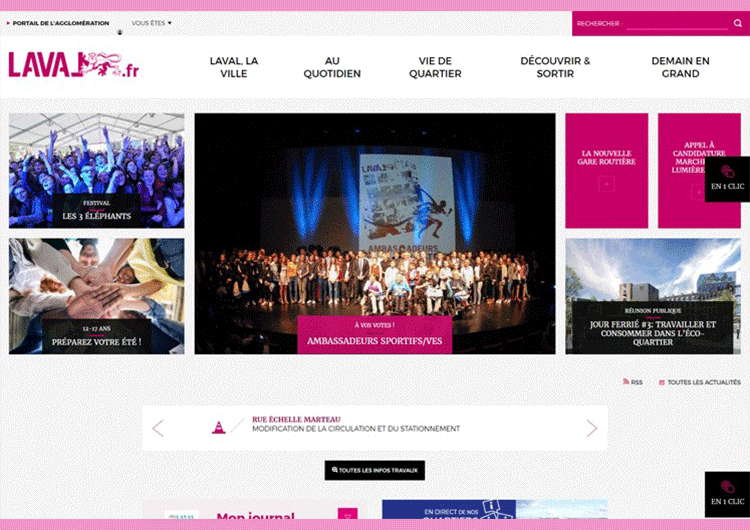
Task: Show next roadworks info with right arrow
Action: coord(592,428)
